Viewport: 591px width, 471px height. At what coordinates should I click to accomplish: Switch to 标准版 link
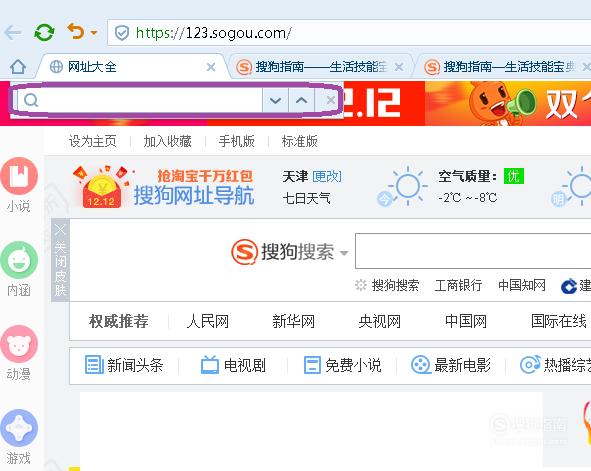tap(300, 141)
